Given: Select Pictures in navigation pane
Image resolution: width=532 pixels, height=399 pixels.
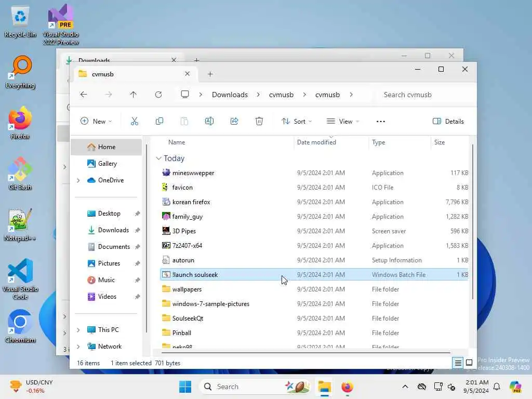Looking at the screenshot, I should pyautogui.click(x=106, y=263).
